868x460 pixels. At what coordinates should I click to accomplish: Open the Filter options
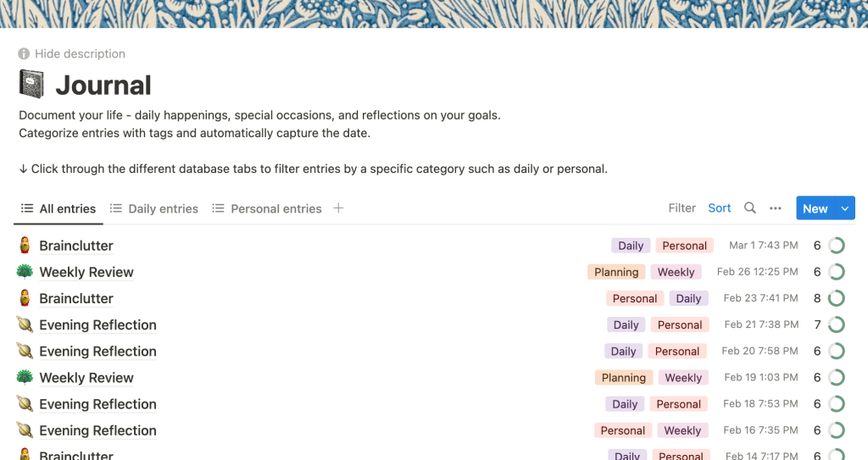(x=682, y=208)
